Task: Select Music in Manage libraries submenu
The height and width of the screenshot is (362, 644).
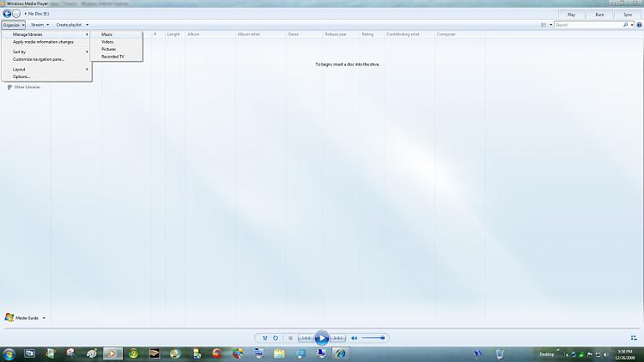Action: [116, 34]
